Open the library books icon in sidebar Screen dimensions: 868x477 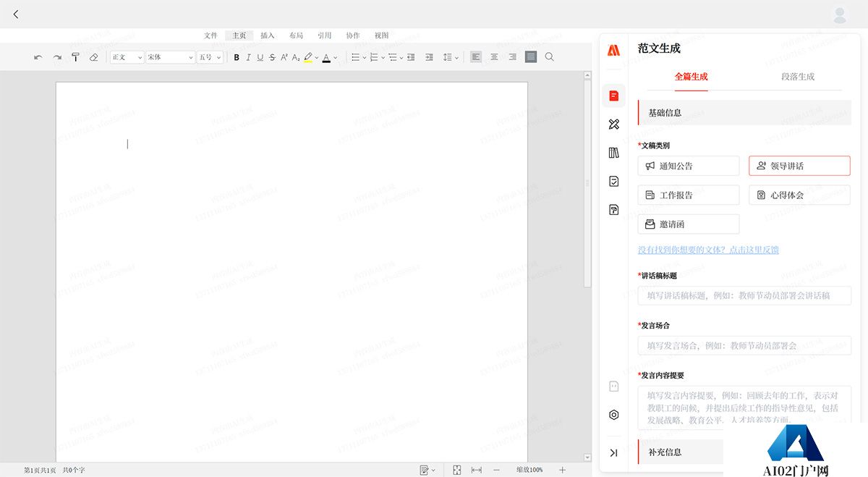pos(613,153)
